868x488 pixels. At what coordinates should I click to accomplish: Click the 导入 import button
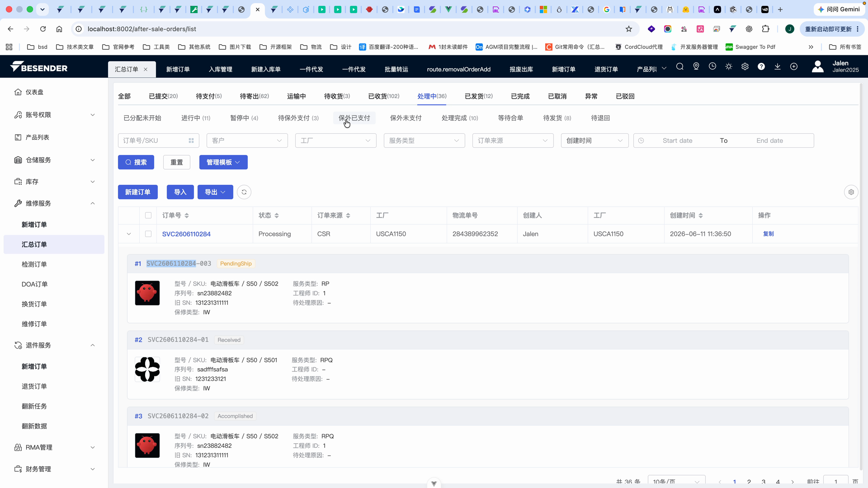(x=180, y=192)
